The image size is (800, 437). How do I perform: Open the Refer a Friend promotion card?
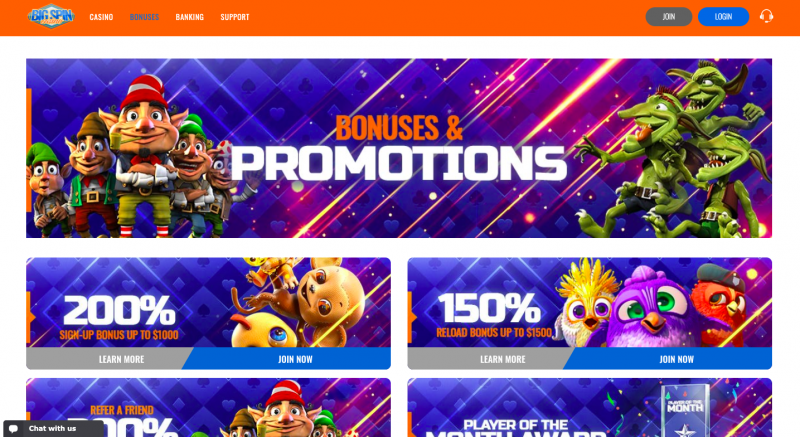209,407
